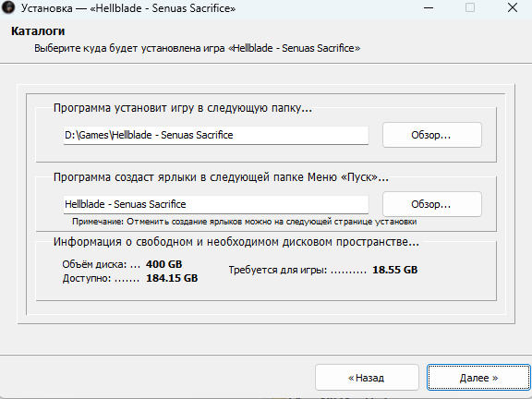Click the Требуется для игры 18.55 GB value
Viewport: 532px width, 399px height.
[395, 270]
